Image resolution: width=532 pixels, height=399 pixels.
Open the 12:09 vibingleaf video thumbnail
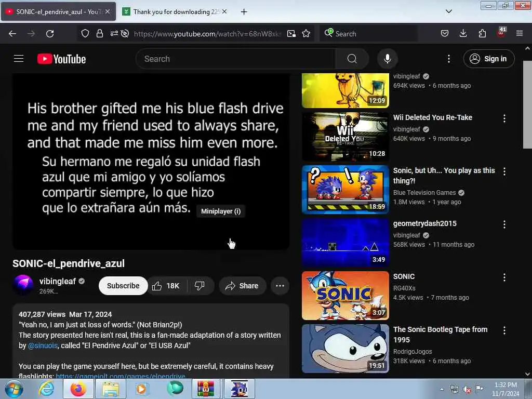click(345, 90)
